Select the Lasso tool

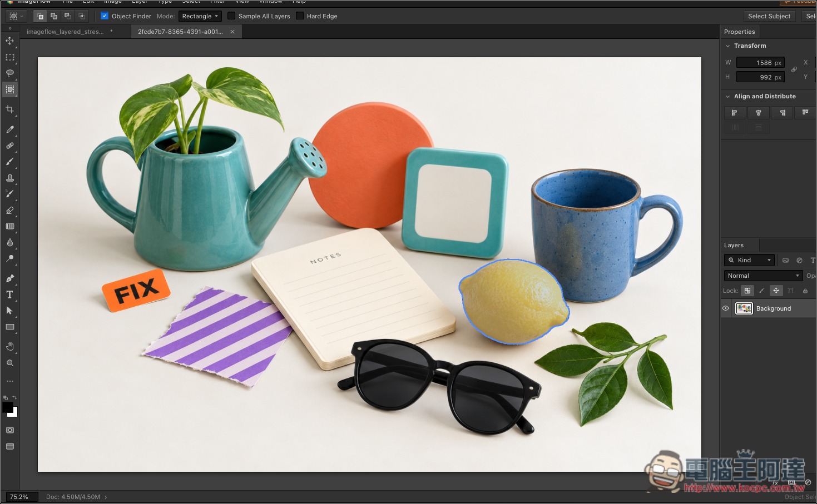(10, 73)
